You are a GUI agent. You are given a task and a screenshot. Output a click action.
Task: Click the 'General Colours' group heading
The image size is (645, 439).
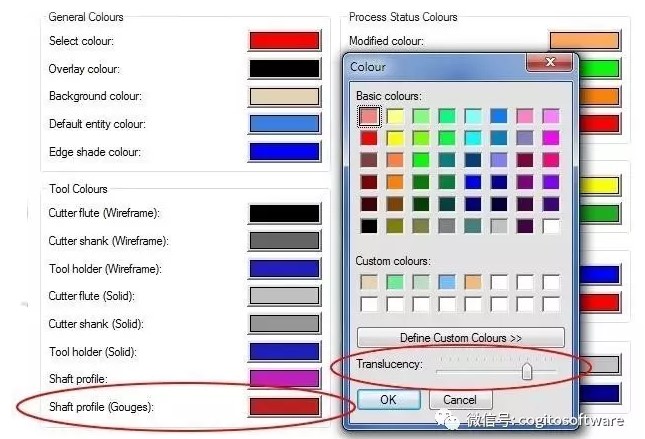tap(86, 17)
